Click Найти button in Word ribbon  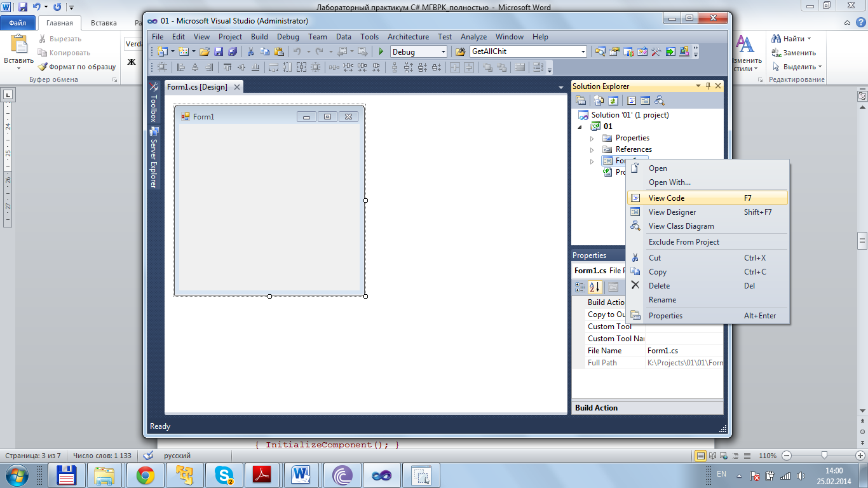pos(791,39)
